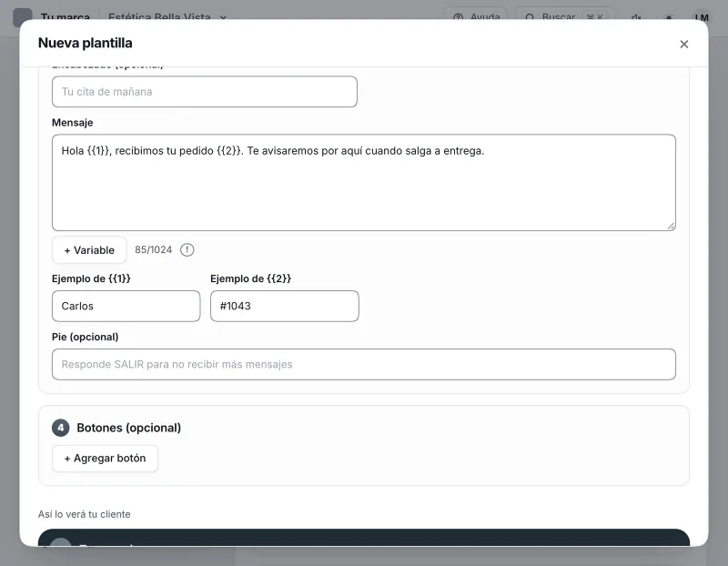This screenshot has height=566, width=728.
Task: Open the LM user avatar menu
Action: click(x=702, y=17)
